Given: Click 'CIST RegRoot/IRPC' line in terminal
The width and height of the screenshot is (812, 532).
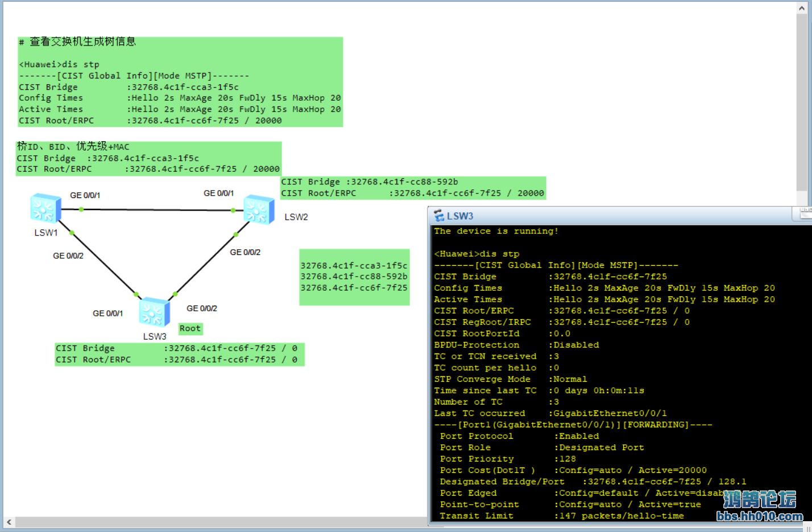Looking at the screenshot, I should (562, 322).
